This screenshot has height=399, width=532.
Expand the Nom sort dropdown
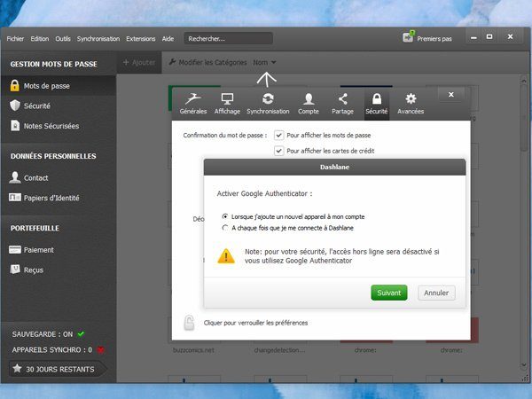click(264, 62)
